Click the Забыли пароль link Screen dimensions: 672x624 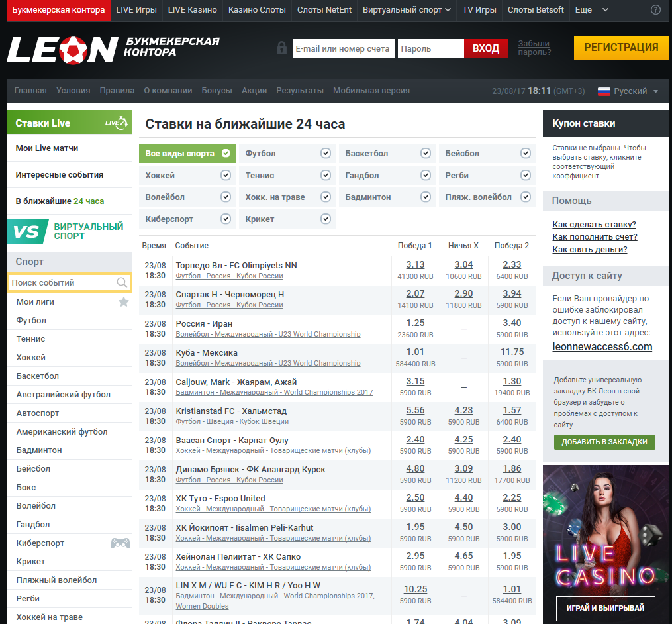pos(534,48)
